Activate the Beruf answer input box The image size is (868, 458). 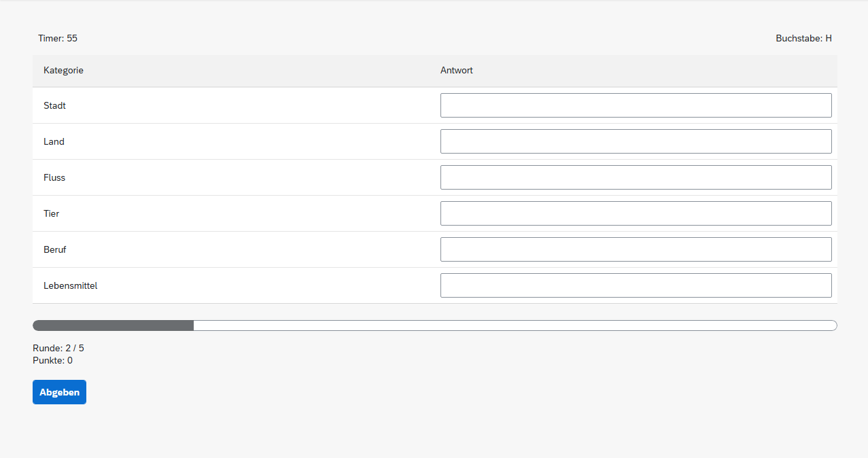636,249
